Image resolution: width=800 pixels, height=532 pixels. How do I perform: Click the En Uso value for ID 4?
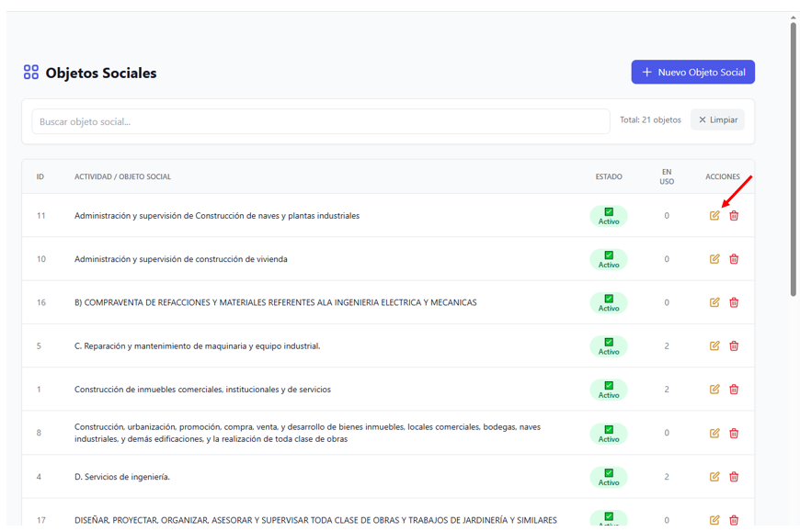point(667,477)
